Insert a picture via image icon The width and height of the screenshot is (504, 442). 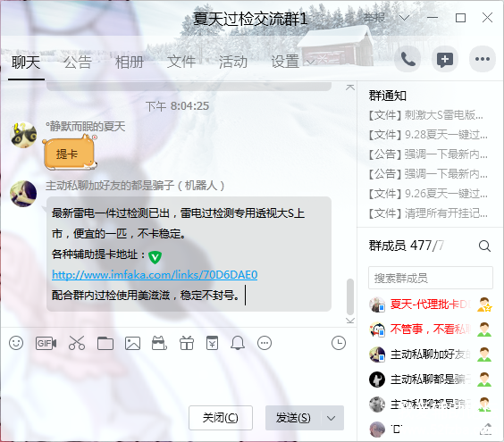coord(132,343)
